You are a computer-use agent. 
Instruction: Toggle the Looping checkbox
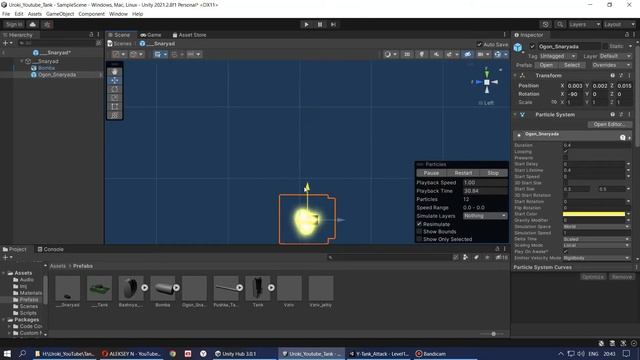click(566, 151)
